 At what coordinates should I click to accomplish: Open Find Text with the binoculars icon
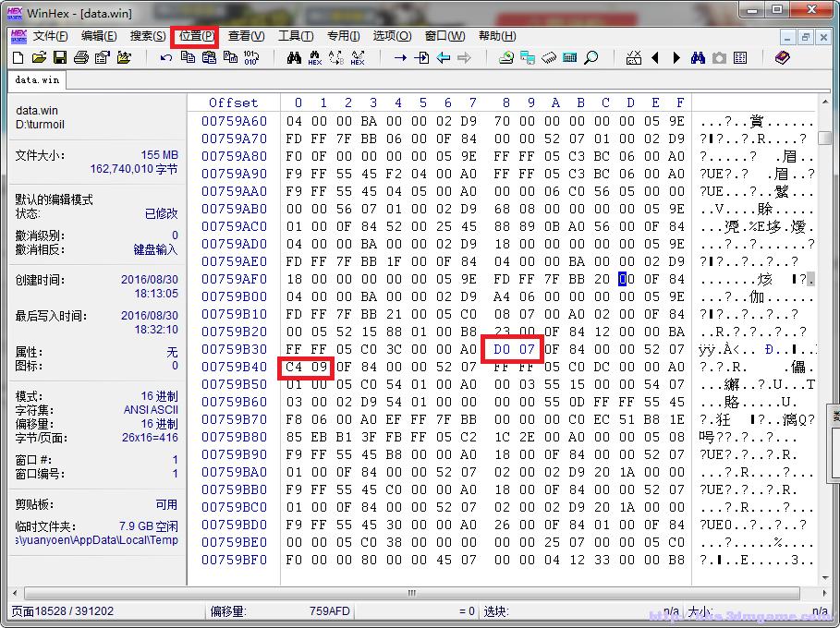pos(294,57)
